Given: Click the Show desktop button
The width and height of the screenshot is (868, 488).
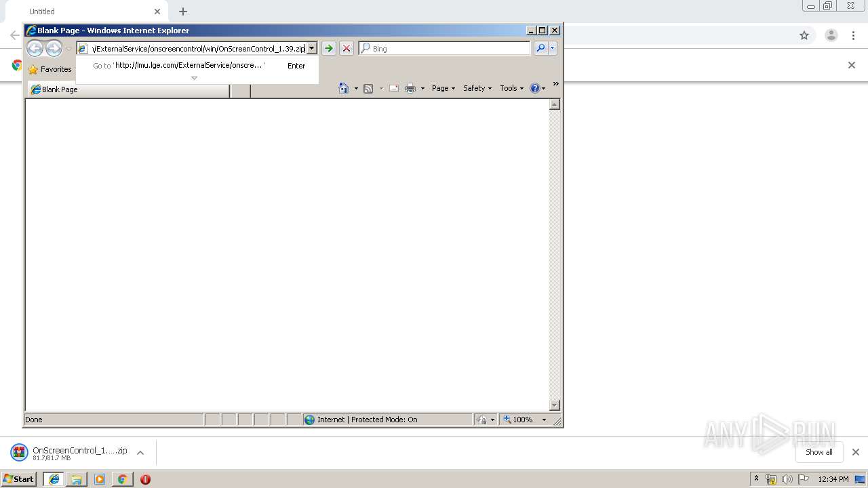Looking at the screenshot, I should [861, 479].
